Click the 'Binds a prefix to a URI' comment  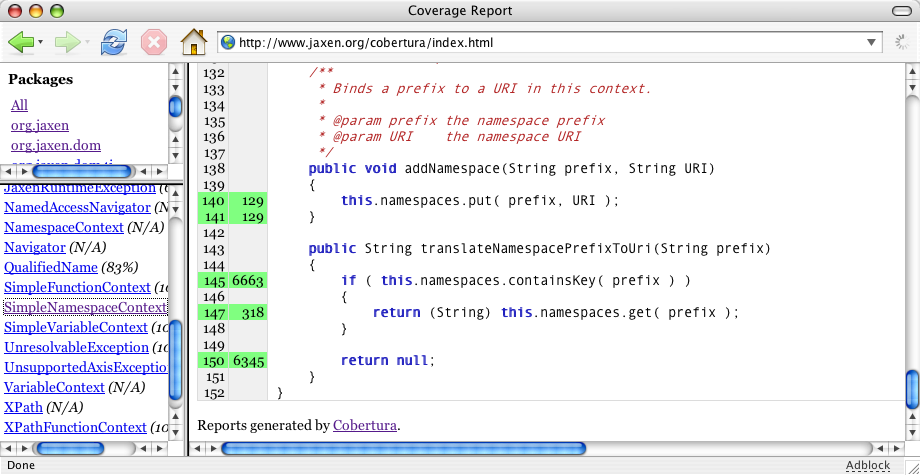[x=485, y=89]
